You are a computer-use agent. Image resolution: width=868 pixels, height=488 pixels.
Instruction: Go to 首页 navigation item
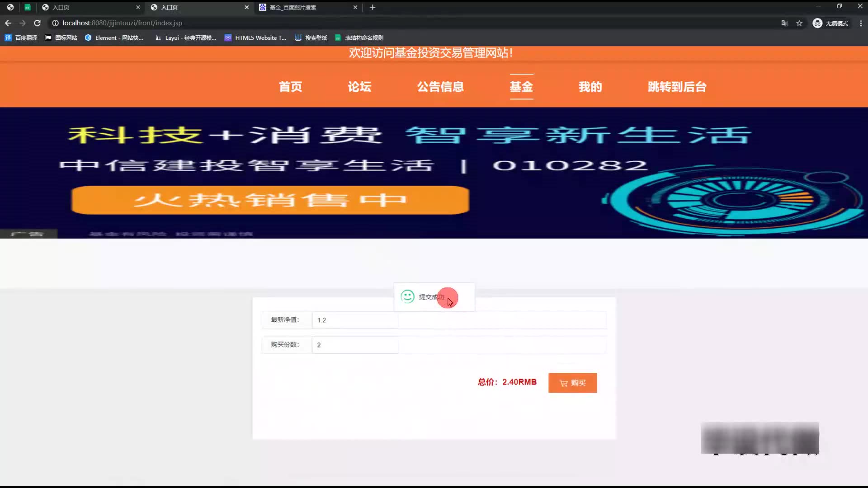point(290,87)
